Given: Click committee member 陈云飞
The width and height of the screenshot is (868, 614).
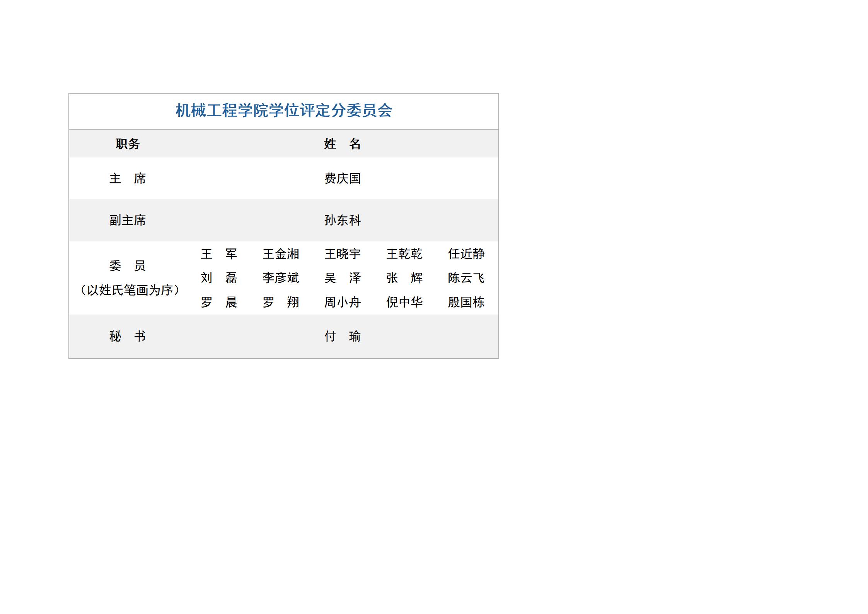Looking at the screenshot, I should click(466, 278).
